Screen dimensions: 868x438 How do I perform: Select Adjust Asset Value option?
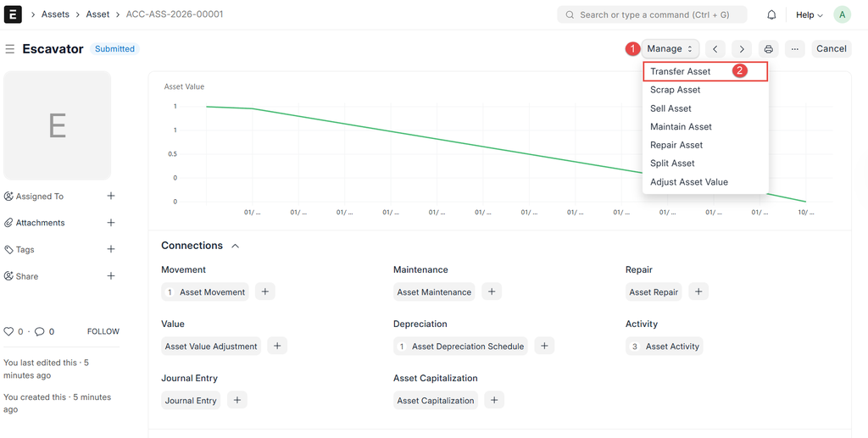pos(689,182)
